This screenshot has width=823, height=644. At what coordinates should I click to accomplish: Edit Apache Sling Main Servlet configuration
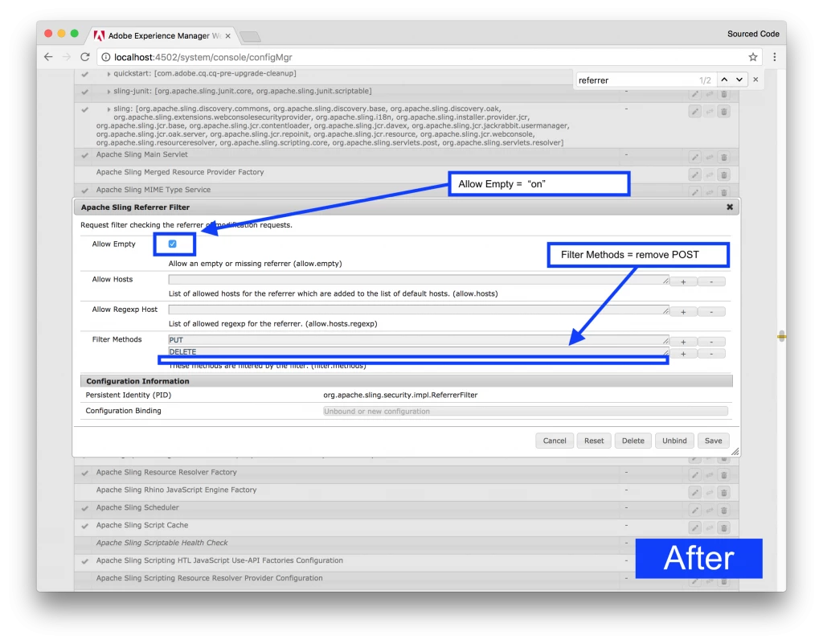pyautogui.click(x=695, y=157)
